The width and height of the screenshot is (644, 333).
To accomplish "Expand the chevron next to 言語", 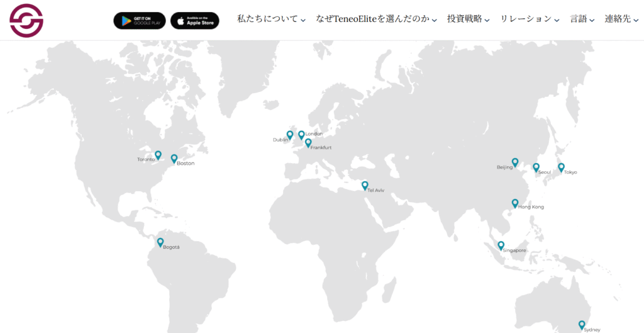I will (592, 20).
